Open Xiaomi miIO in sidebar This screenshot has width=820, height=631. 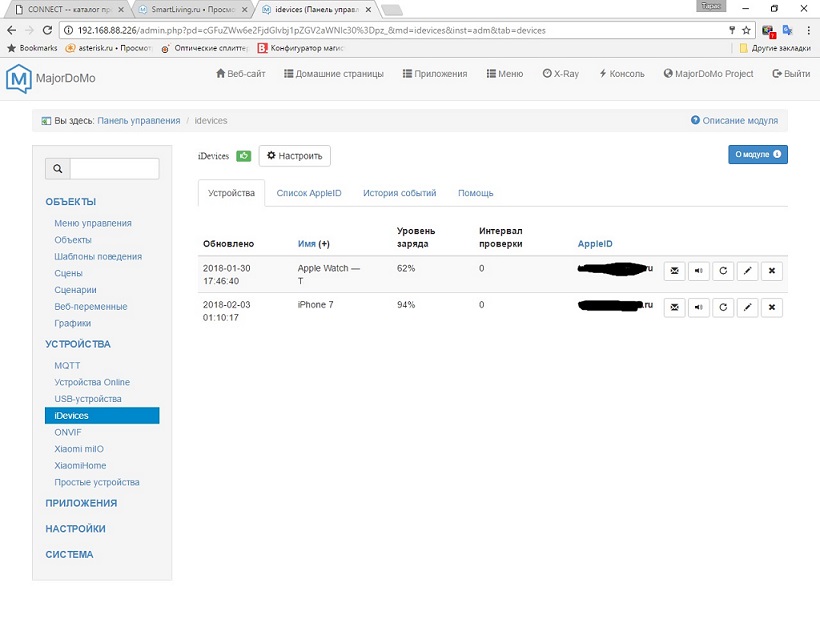(79, 449)
